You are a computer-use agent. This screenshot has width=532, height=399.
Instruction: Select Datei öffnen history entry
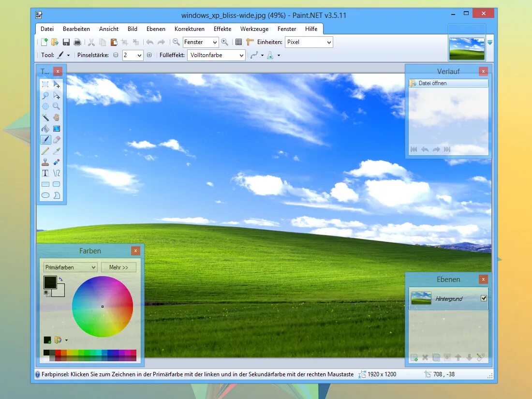coord(448,83)
